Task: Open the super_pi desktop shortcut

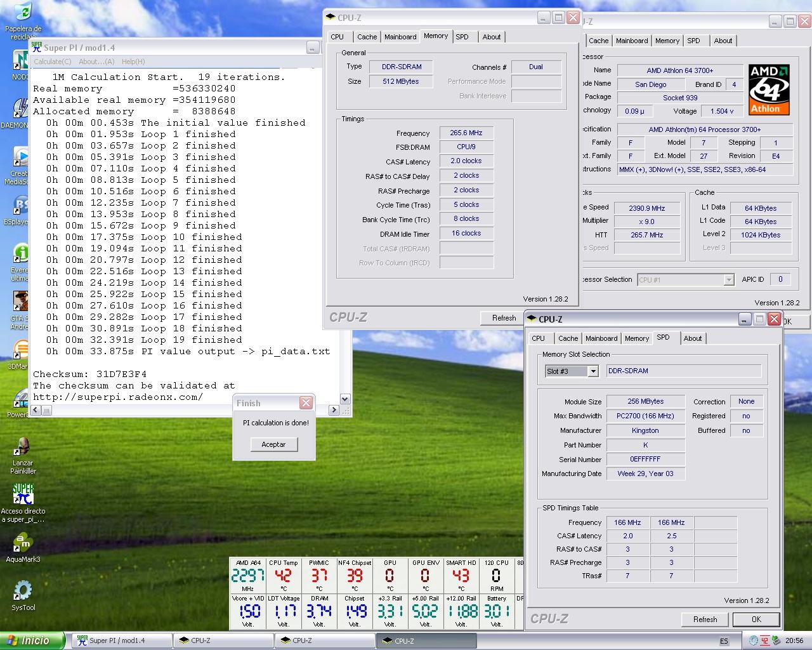Action: (x=23, y=495)
